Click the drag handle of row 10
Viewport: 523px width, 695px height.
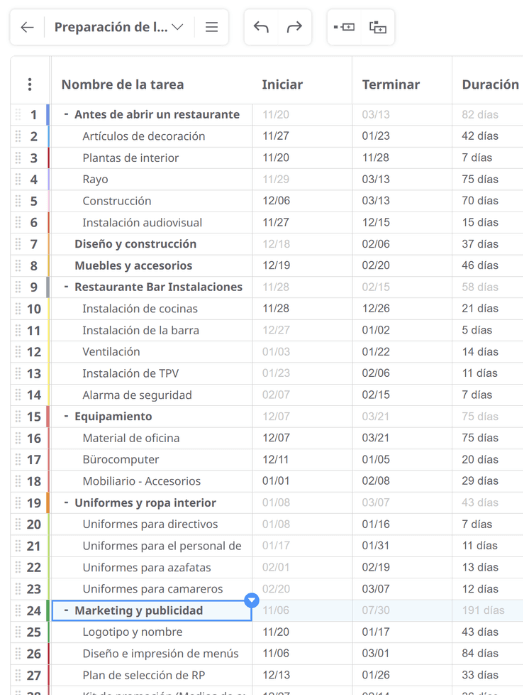coord(18,308)
